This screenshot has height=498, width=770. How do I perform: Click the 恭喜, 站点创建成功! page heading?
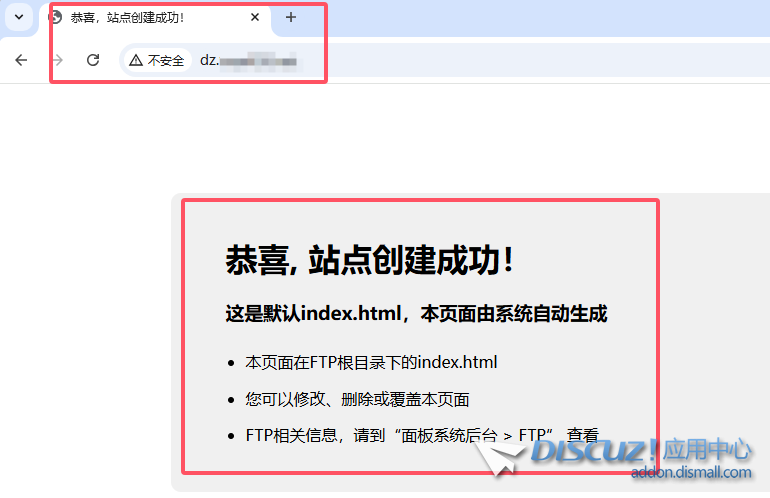coord(371,261)
